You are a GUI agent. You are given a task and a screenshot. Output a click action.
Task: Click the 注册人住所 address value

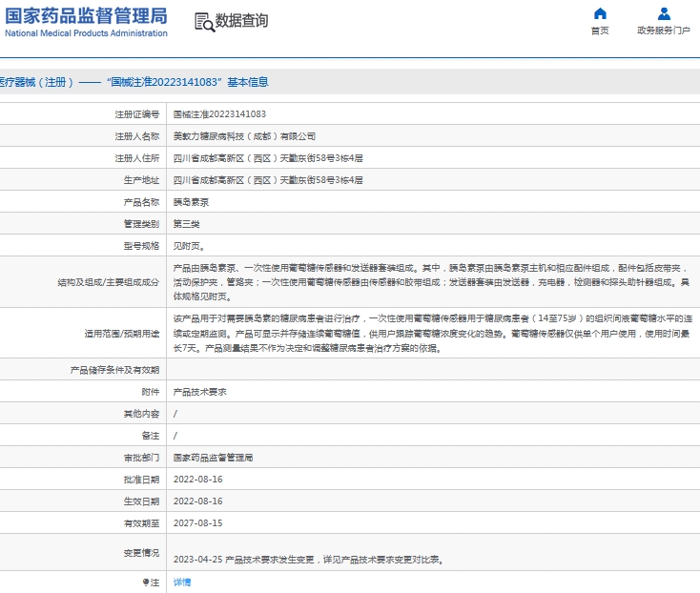click(x=268, y=158)
